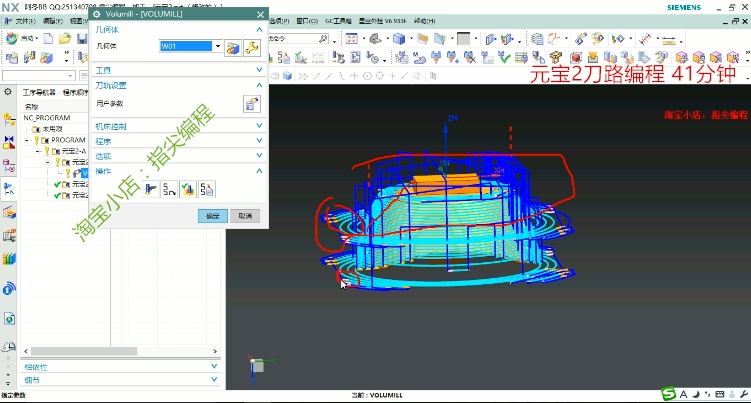Click the 确定 button
Viewport: 751px width, 403px height.
coord(211,215)
